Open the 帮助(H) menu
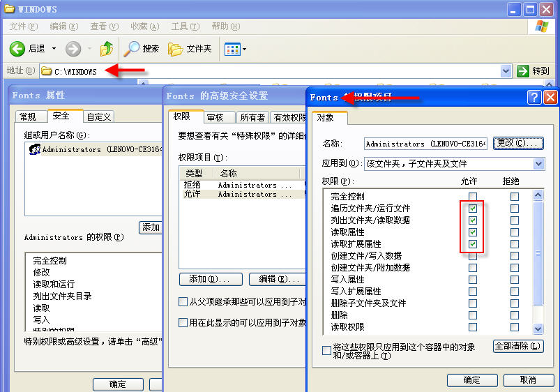 (226, 27)
